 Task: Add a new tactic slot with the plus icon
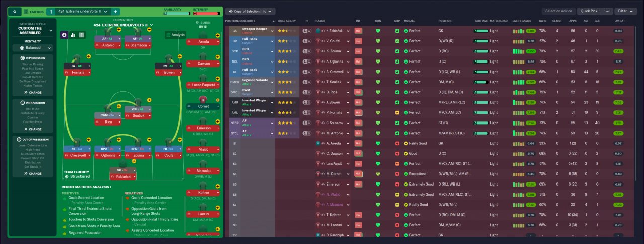115,11
